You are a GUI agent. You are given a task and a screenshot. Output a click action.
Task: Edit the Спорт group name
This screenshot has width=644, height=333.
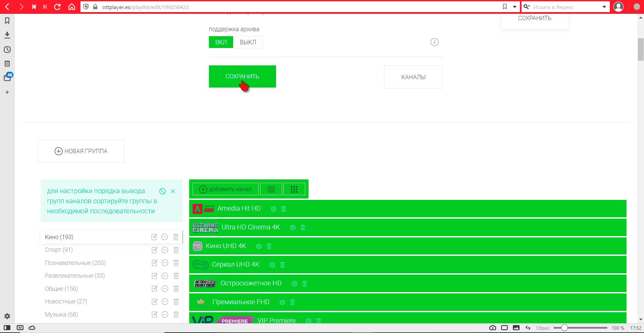[x=154, y=250]
